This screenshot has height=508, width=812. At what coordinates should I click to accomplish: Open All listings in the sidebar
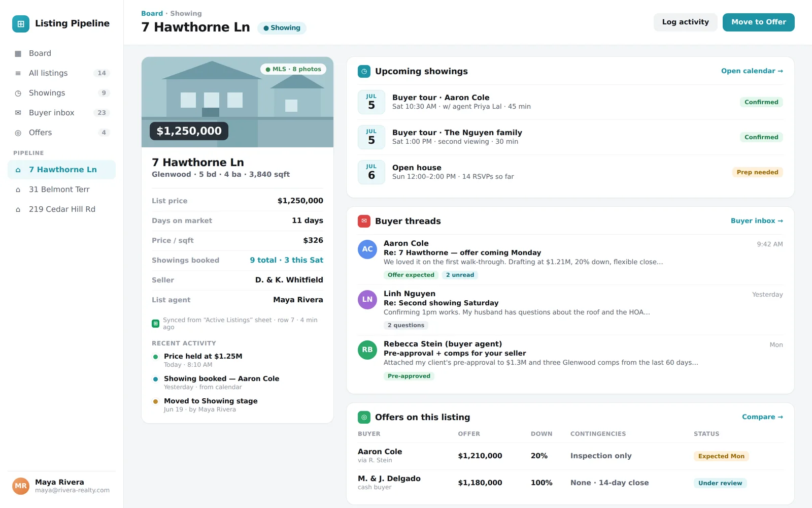point(61,73)
